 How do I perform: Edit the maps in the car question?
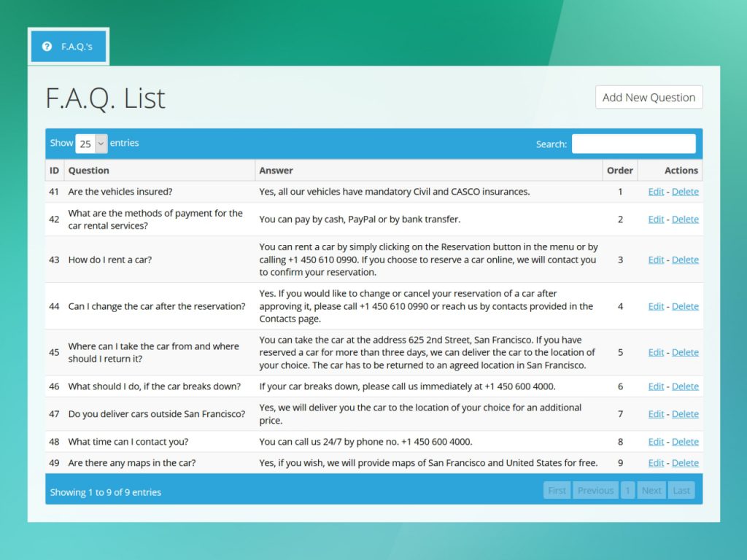tap(656, 463)
